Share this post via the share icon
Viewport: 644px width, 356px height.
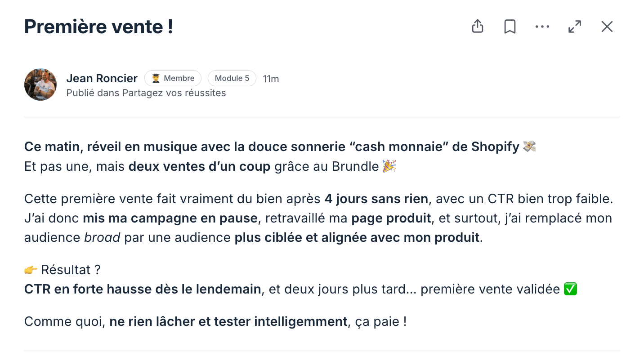[478, 27]
